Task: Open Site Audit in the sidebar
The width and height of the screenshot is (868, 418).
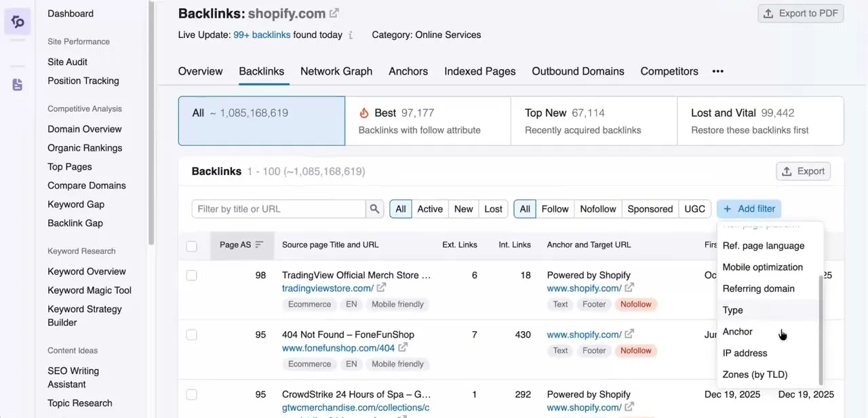Action: [x=67, y=62]
